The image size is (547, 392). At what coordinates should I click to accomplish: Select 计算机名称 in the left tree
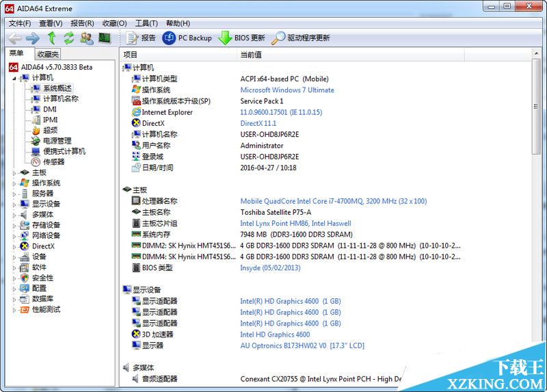coord(61,99)
